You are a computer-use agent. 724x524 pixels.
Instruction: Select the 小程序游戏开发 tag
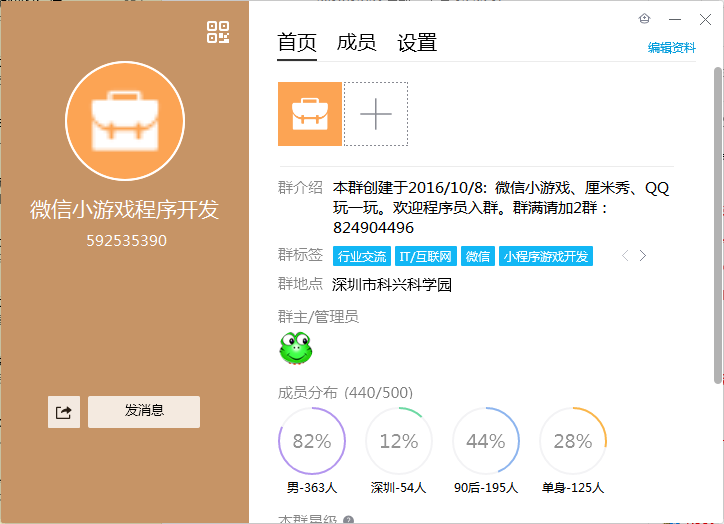point(546,256)
